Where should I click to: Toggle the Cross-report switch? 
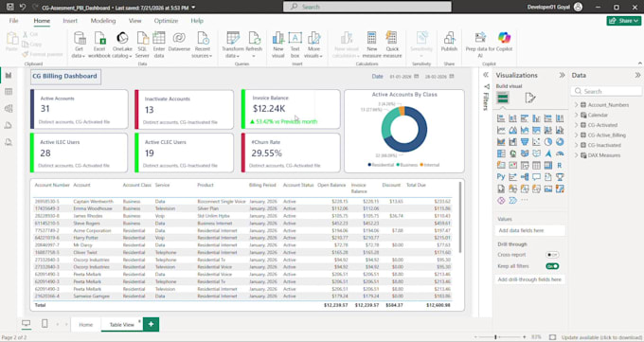click(x=552, y=255)
